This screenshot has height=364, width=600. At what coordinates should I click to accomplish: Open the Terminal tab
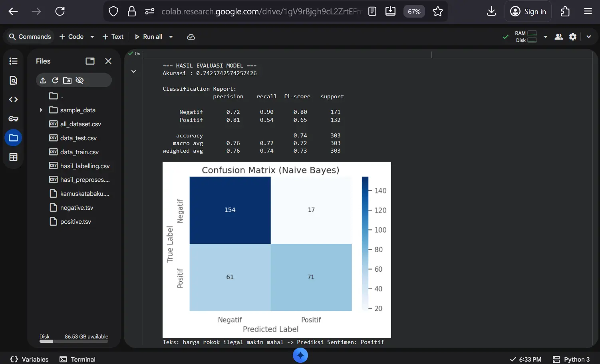pos(77,359)
